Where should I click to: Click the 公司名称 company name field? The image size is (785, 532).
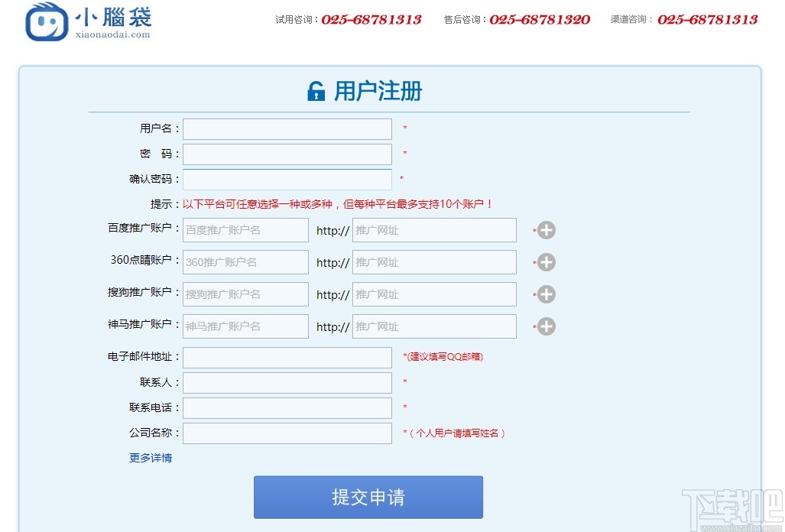(287, 433)
